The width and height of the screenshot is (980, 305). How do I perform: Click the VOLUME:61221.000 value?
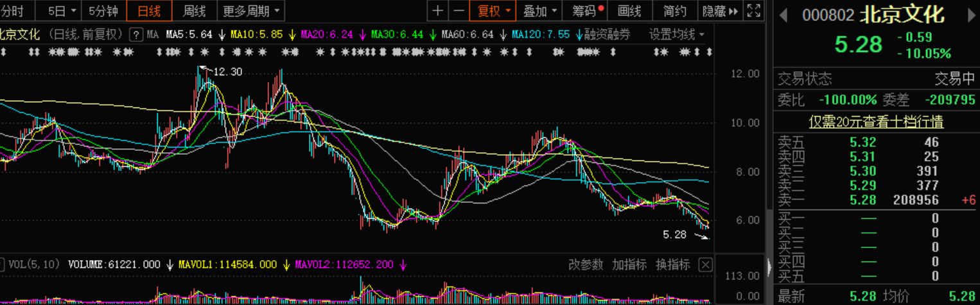(x=114, y=265)
